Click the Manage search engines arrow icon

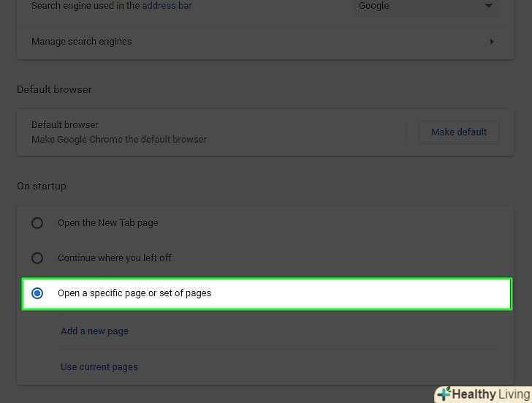click(492, 42)
